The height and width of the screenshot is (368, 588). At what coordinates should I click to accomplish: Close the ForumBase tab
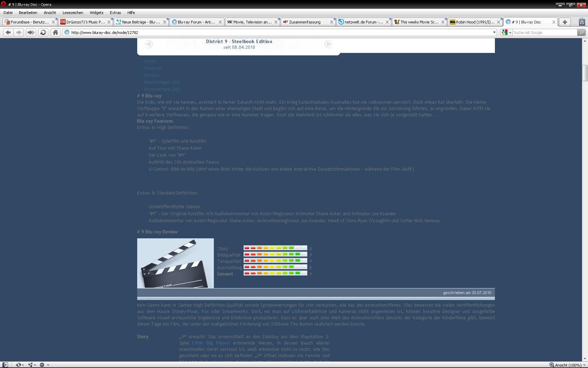click(53, 22)
